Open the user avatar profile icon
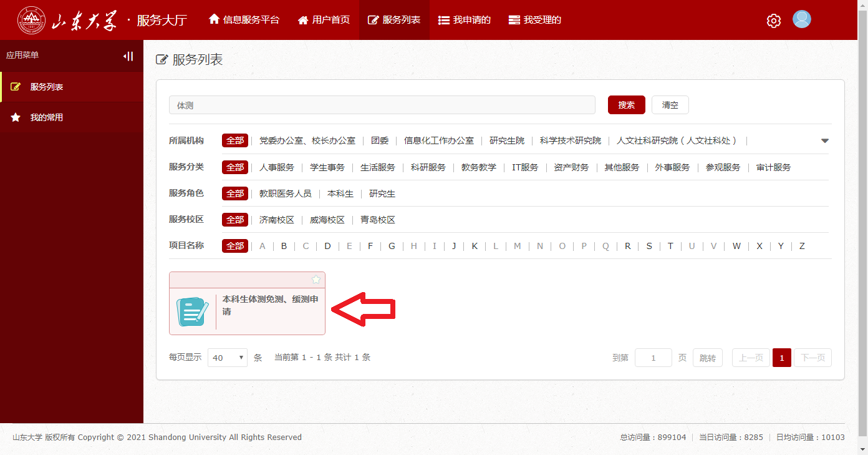 pos(801,19)
